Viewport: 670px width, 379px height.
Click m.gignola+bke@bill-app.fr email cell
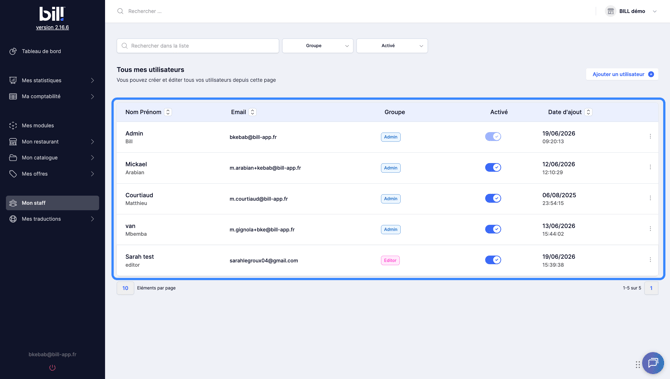[x=262, y=229]
